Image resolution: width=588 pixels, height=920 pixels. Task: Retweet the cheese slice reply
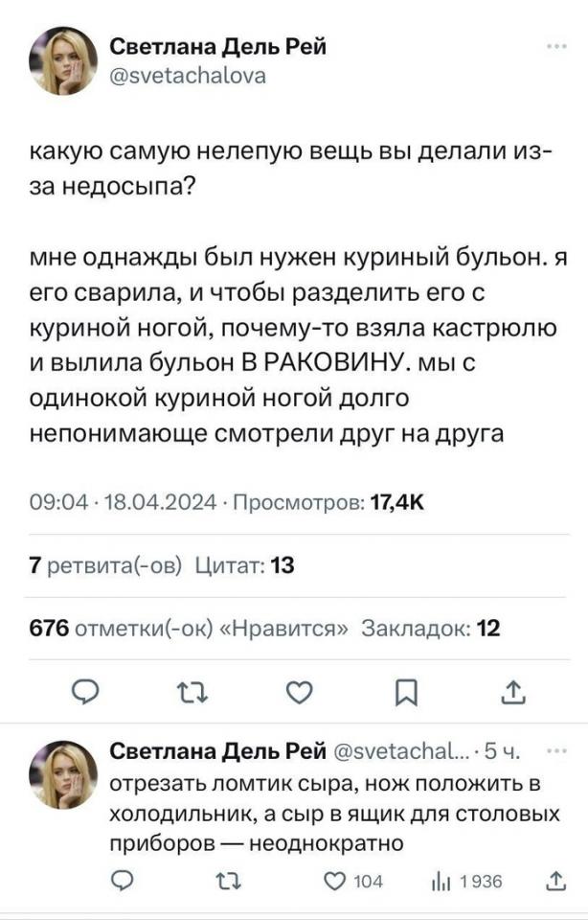point(232,881)
